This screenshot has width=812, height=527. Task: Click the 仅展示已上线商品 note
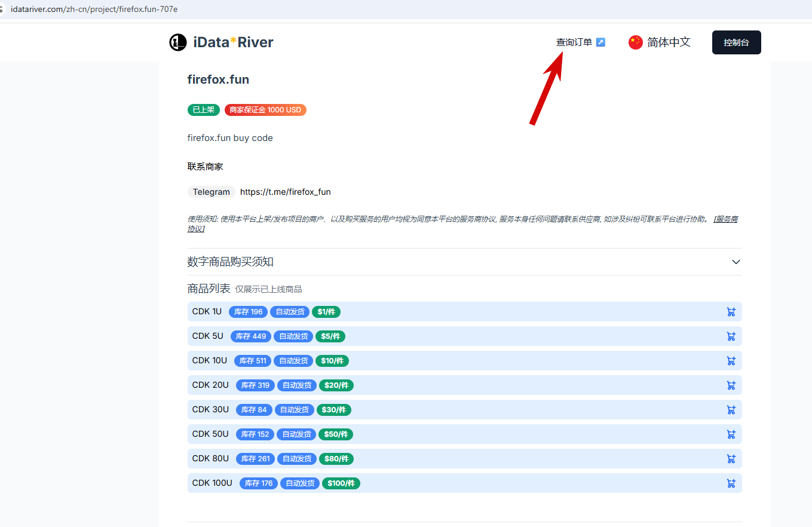268,289
